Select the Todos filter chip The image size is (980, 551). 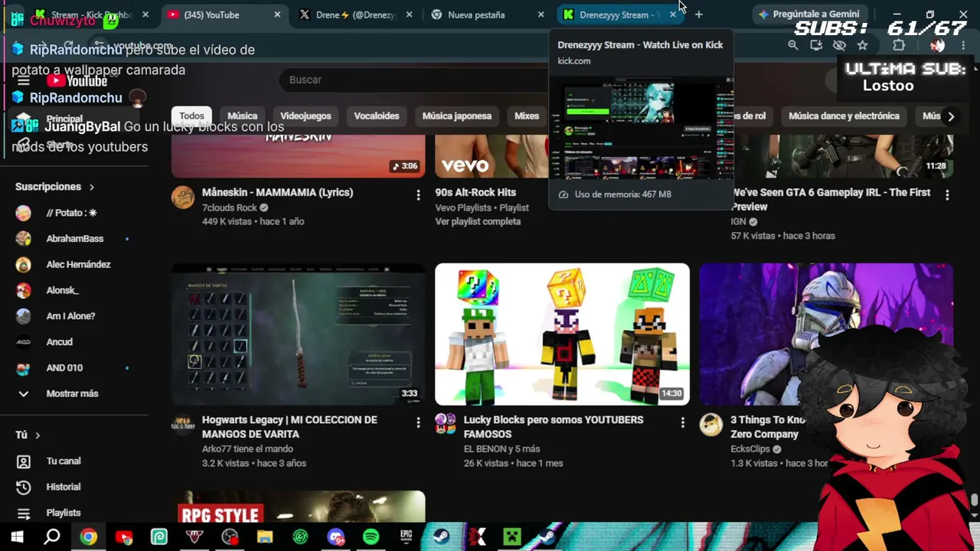pos(191,116)
